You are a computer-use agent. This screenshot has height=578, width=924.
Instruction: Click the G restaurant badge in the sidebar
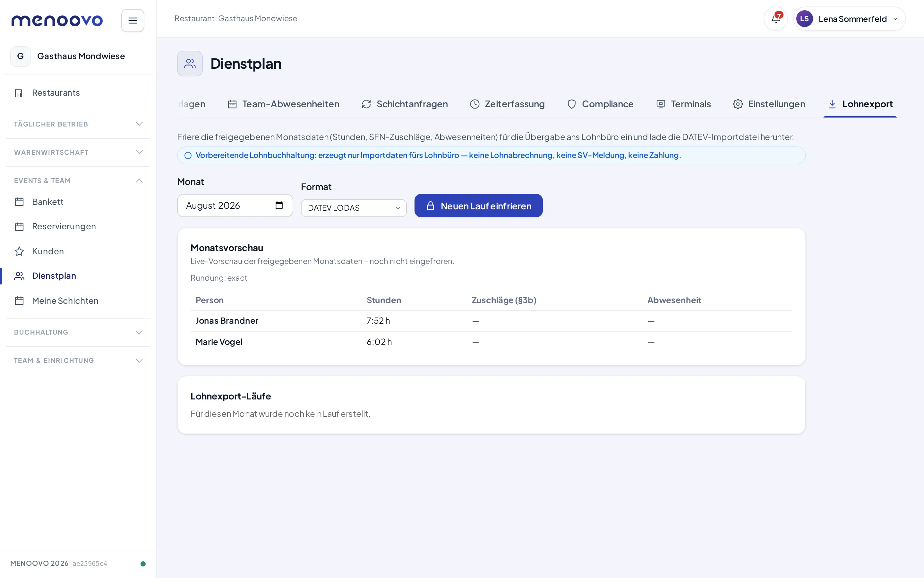21,56
